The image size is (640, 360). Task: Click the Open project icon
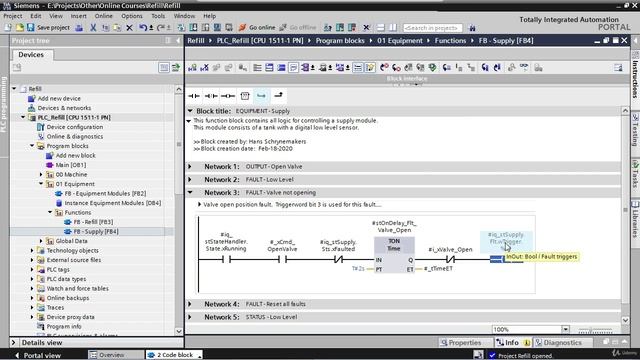pos(19,27)
